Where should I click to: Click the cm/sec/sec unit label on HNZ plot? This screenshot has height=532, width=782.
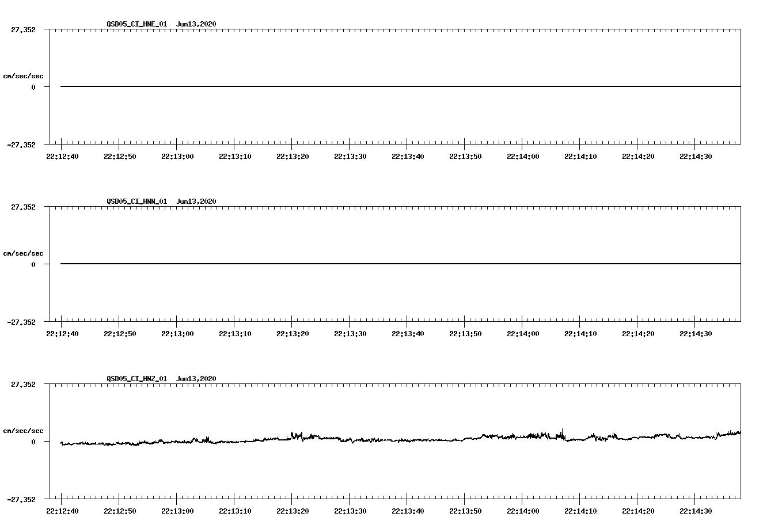point(23,431)
